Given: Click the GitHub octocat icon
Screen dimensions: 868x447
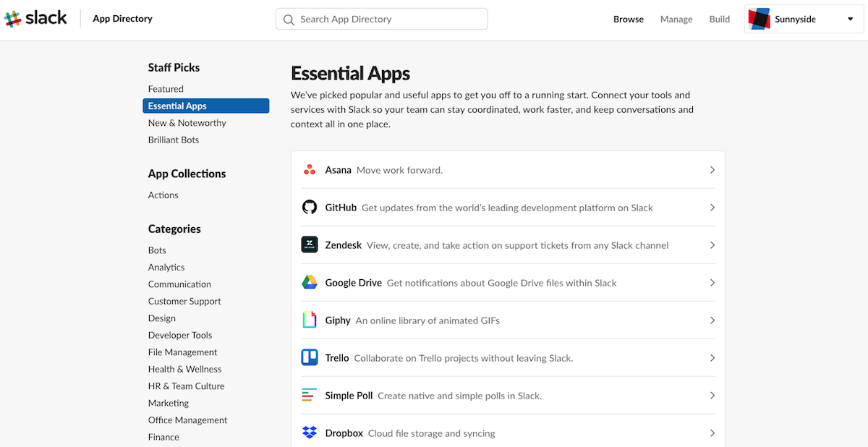Looking at the screenshot, I should [x=310, y=208].
